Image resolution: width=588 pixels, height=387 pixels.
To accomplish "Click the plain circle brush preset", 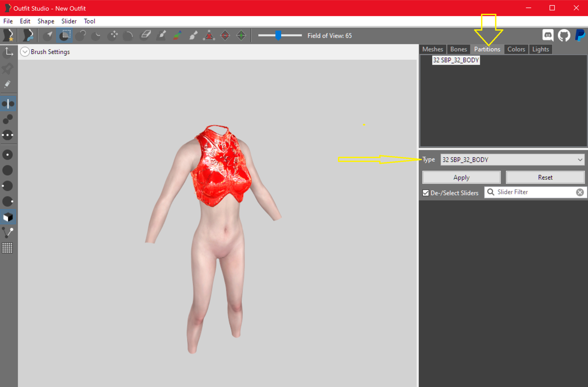I will 8,171.
